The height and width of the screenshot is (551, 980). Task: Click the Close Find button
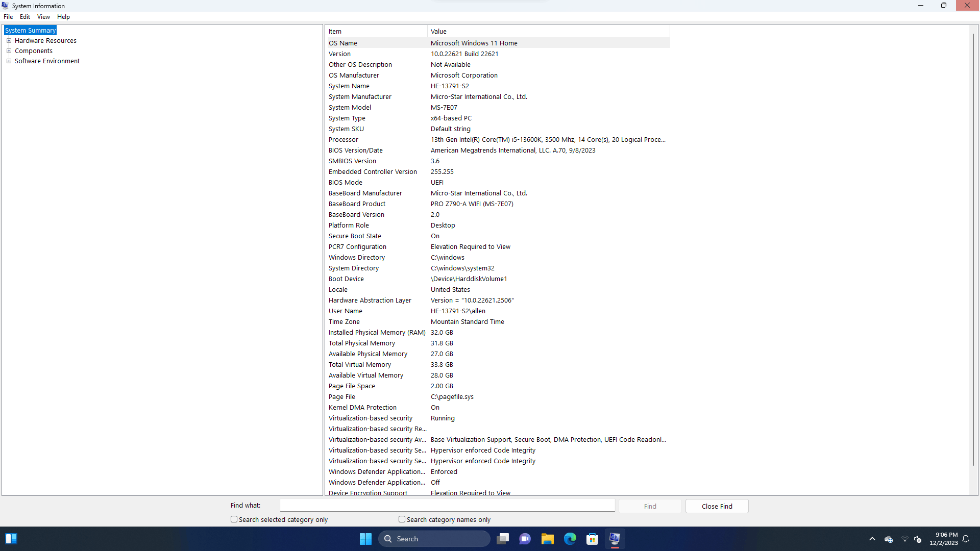[x=717, y=506]
